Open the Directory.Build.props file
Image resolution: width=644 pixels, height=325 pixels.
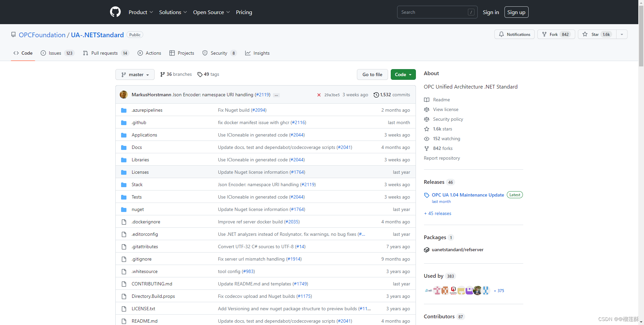tap(153, 296)
